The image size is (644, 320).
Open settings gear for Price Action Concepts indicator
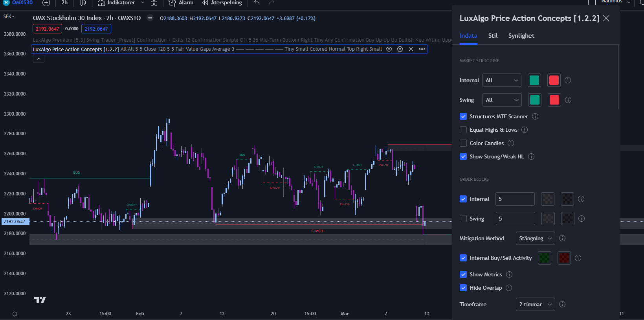tap(400, 49)
